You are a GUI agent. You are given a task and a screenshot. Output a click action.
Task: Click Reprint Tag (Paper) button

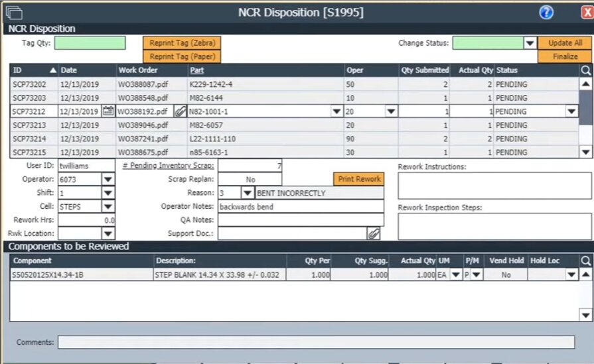click(182, 57)
